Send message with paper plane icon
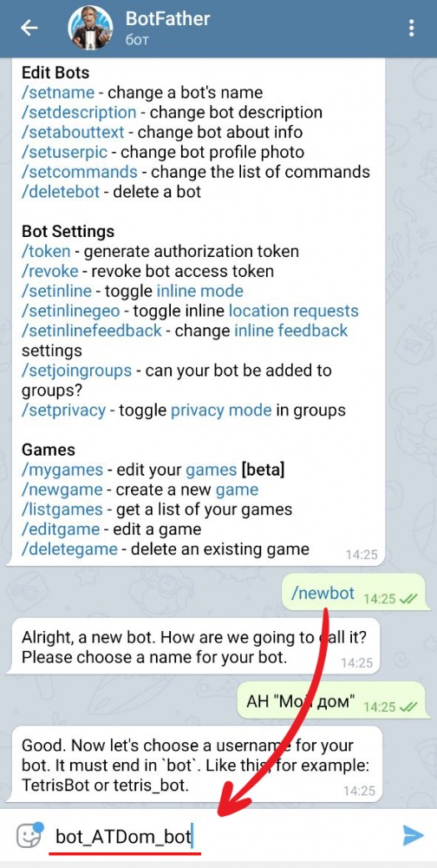 (413, 835)
